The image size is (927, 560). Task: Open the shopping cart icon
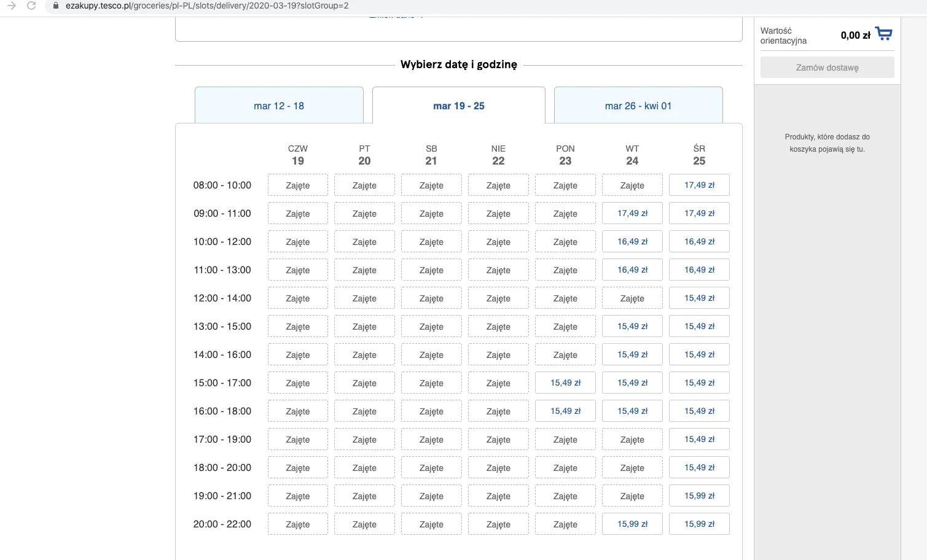tap(884, 34)
